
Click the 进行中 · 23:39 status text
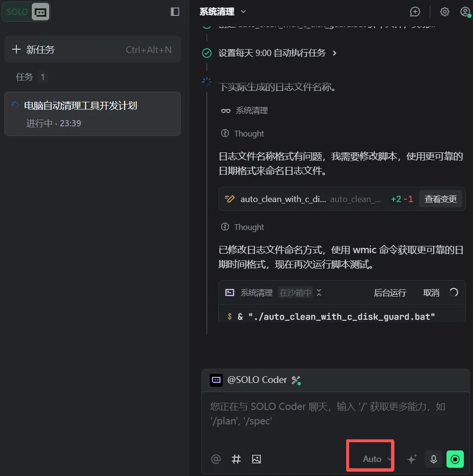click(54, 123)
